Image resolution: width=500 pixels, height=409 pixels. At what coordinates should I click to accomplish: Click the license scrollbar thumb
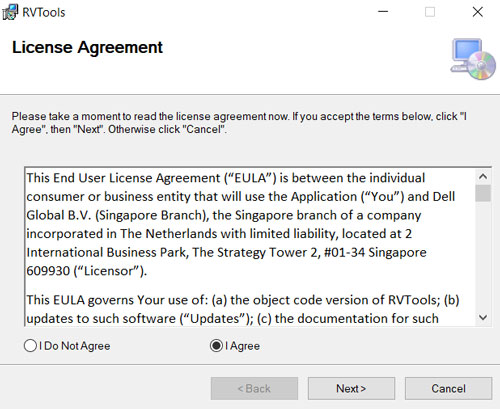click(x=483, y=193)
